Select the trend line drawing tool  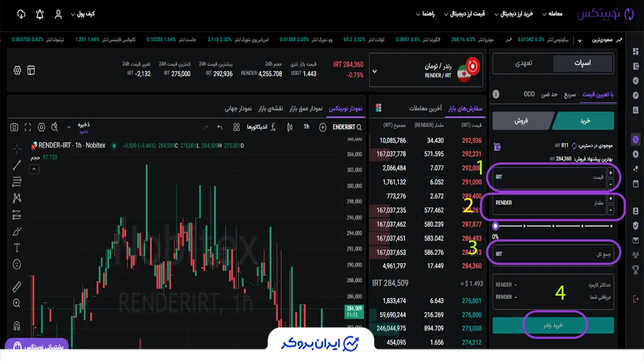pos(17,164)
